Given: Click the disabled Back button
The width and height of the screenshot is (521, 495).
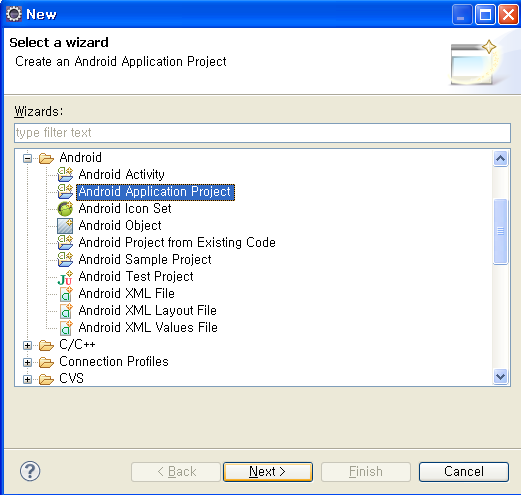Looking at the screenshot, I should tap(176, 472).
